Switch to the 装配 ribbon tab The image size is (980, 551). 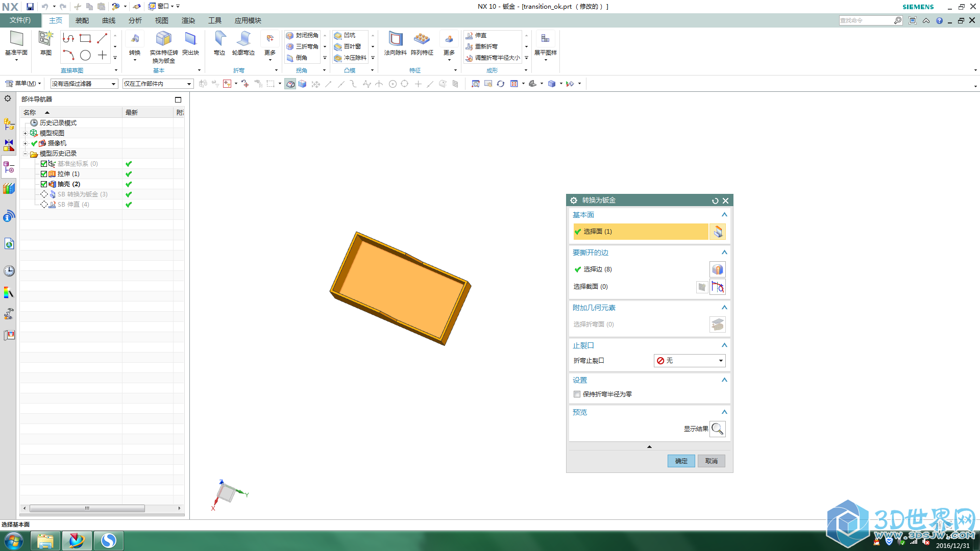[x=82, y=20]
